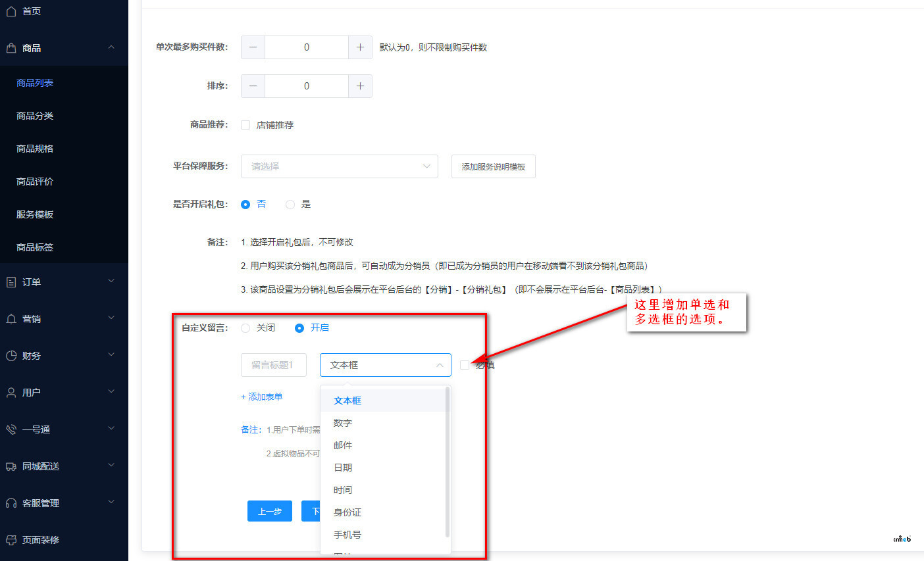Viewport: 924px width, 561px height.
Task: Click the pie chart icon next to 财务
Action: tap(11, 355)
